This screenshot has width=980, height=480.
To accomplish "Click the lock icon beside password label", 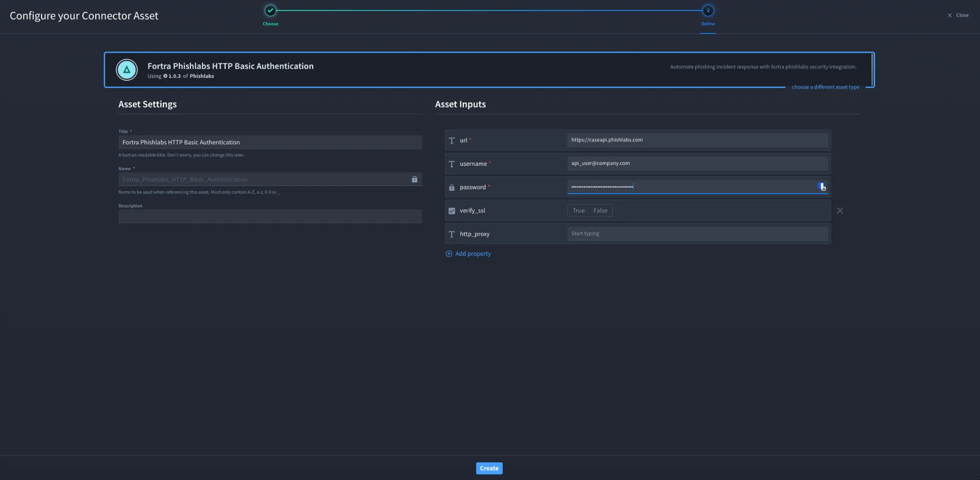I will 452,187.
